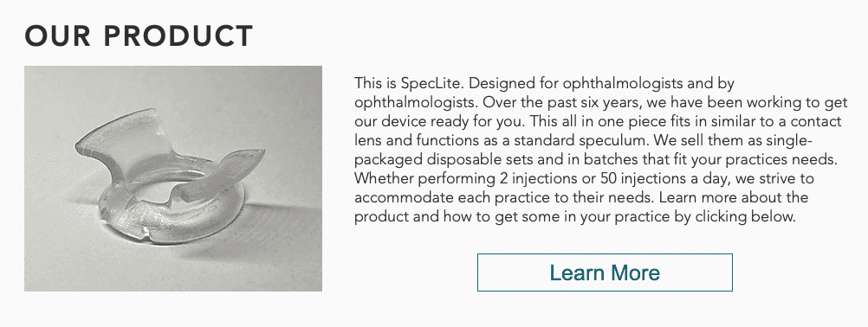Click the 'accommodate each practice' line
This screenshot has width=868, height=327.
581,197
